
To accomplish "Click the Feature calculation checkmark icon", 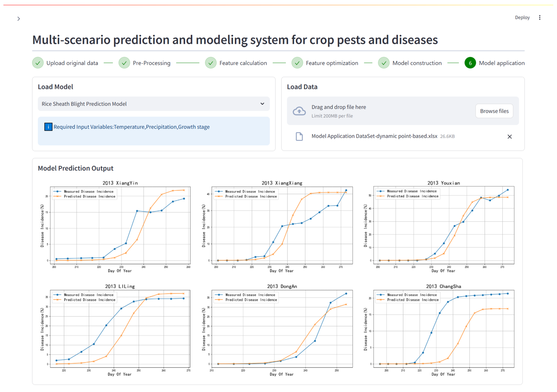I will point(211,63).
